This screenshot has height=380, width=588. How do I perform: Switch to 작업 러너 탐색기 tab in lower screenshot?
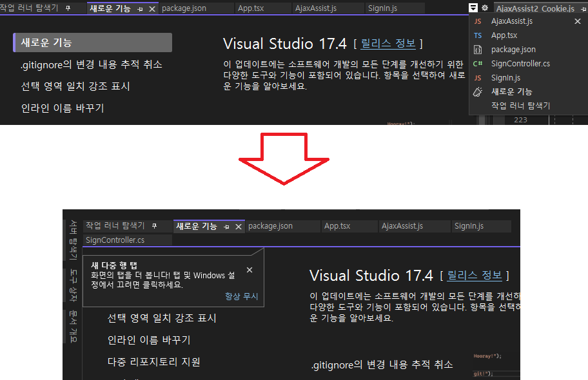[x=115, y=225]
